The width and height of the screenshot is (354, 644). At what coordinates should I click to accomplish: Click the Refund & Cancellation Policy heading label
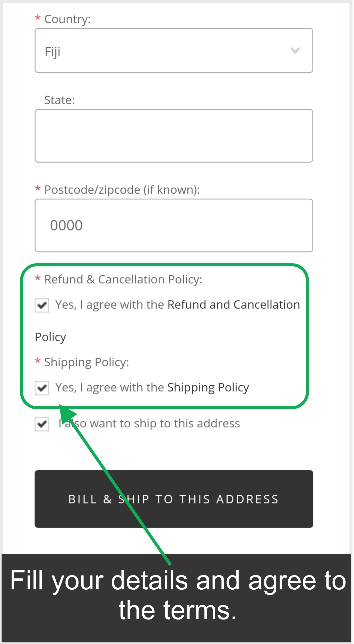pos(123,279)
